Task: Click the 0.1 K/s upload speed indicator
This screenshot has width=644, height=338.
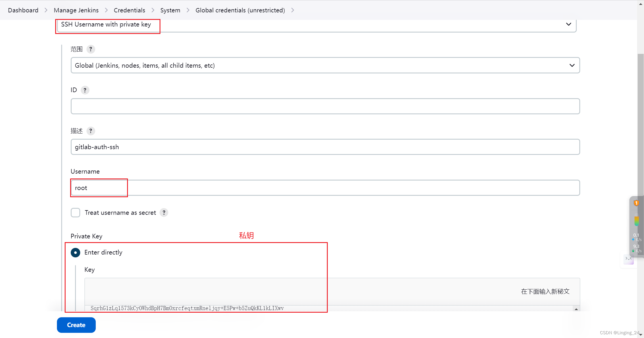Action: click(637, 237)
